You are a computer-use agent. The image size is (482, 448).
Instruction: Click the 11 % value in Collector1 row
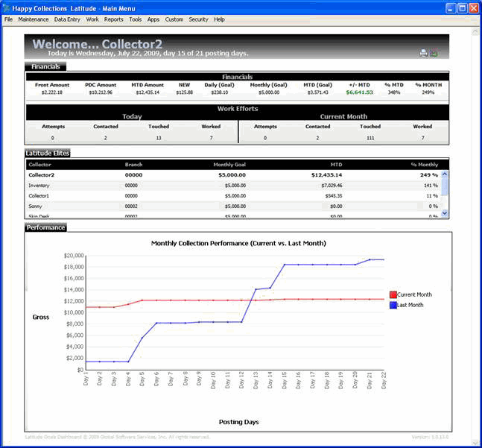(433, 196)
